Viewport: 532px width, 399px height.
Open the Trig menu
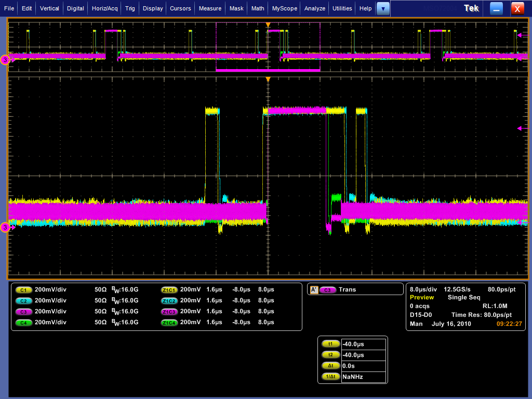click(130, 8)
